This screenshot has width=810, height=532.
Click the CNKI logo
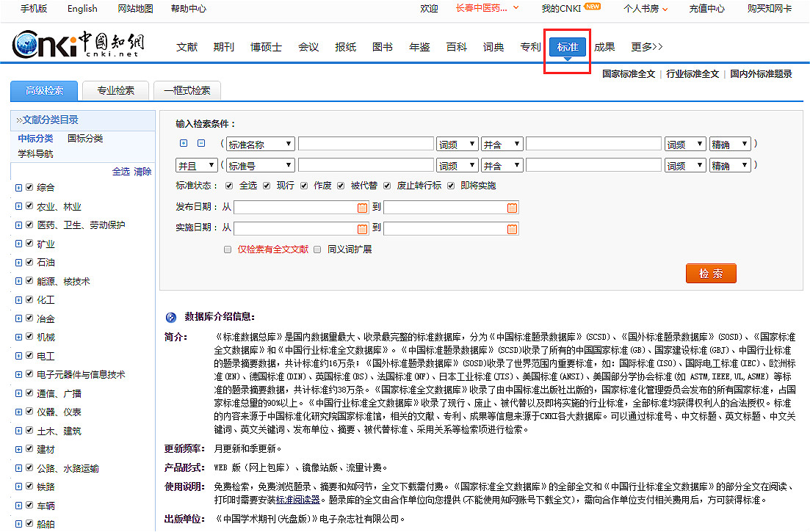[78, 45]
